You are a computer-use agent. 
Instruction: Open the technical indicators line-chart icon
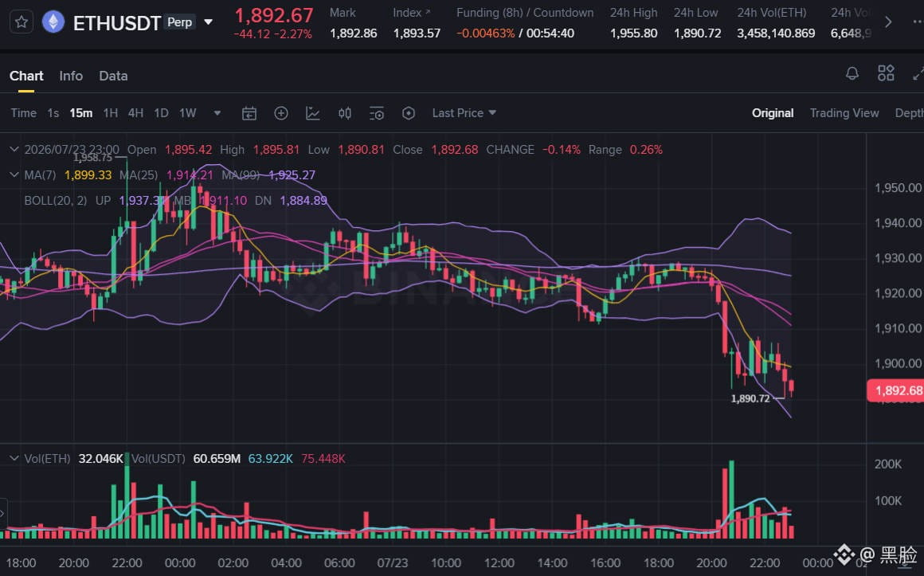coord(313,113)
